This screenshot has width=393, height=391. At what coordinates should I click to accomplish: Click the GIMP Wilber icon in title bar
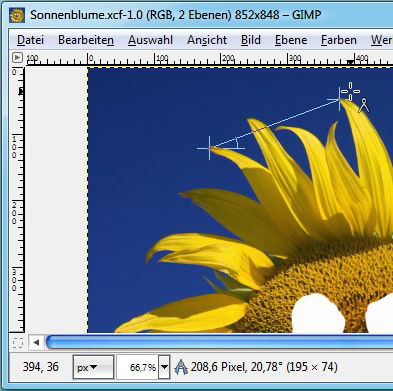click(17, 15)
